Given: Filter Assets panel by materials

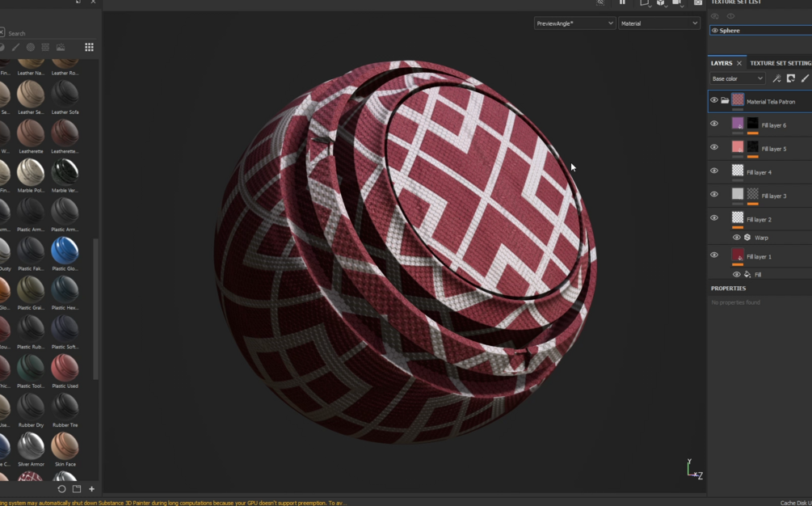Looking at the screenshot, I should pos(31,47).
